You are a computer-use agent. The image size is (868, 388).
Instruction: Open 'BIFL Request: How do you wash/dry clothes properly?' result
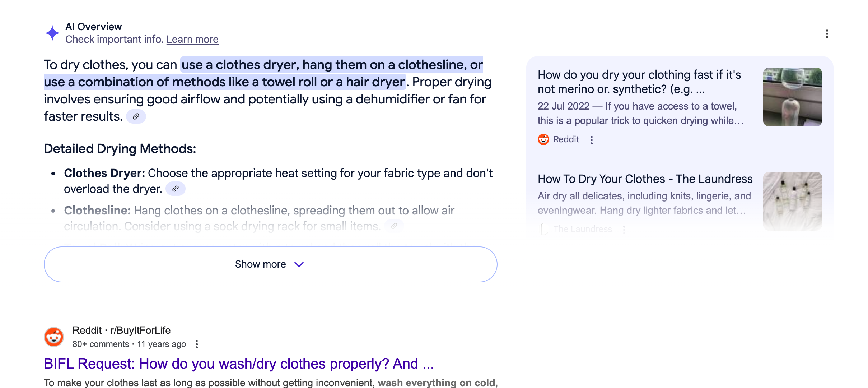coord(239,364)
